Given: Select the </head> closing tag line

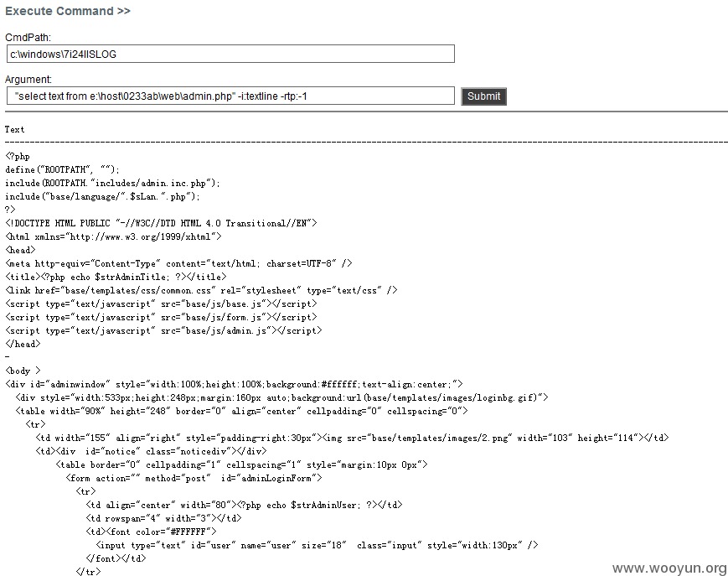Looking at the screenshot, I should (x=23, y=345).
